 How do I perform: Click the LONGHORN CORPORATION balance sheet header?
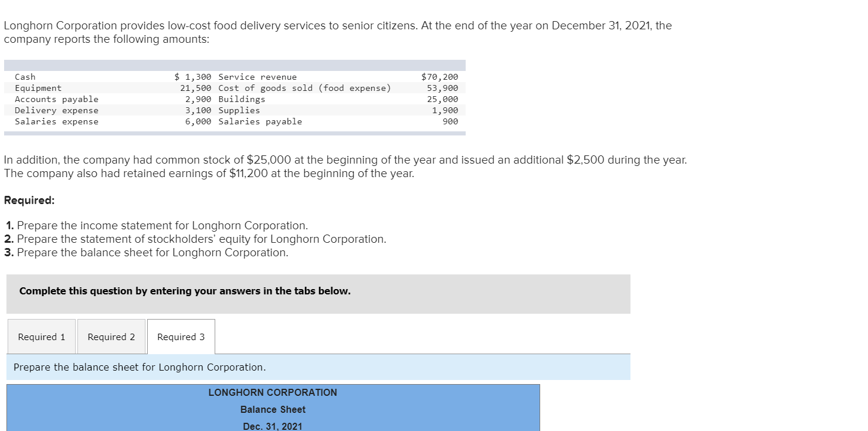tap(272, 392)
